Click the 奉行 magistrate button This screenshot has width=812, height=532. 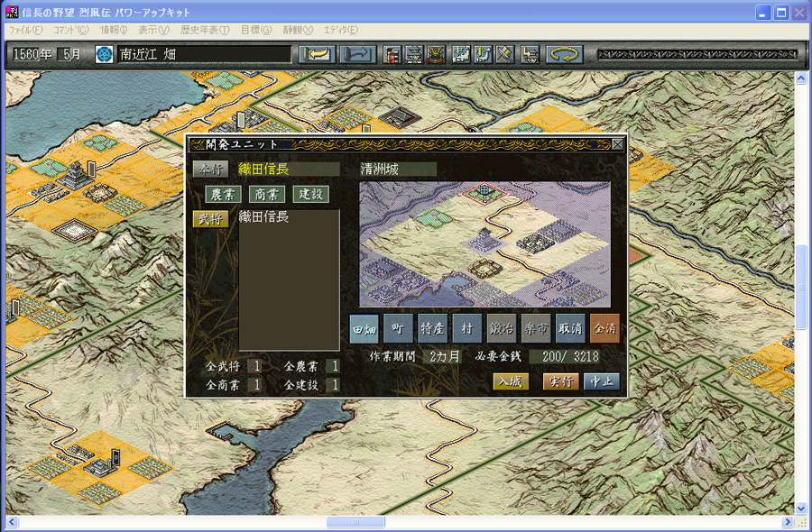211,170
